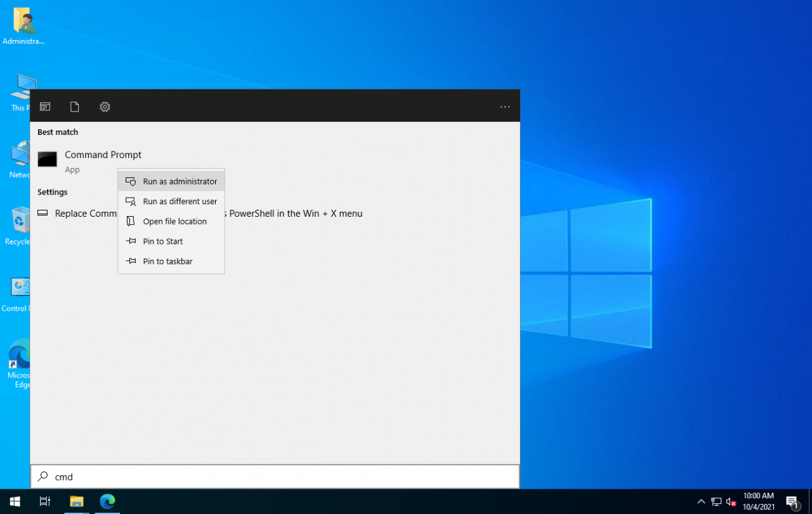Open hidden icons chevron in system tray
Screen dimensions: 812x514
pos(701,501)
